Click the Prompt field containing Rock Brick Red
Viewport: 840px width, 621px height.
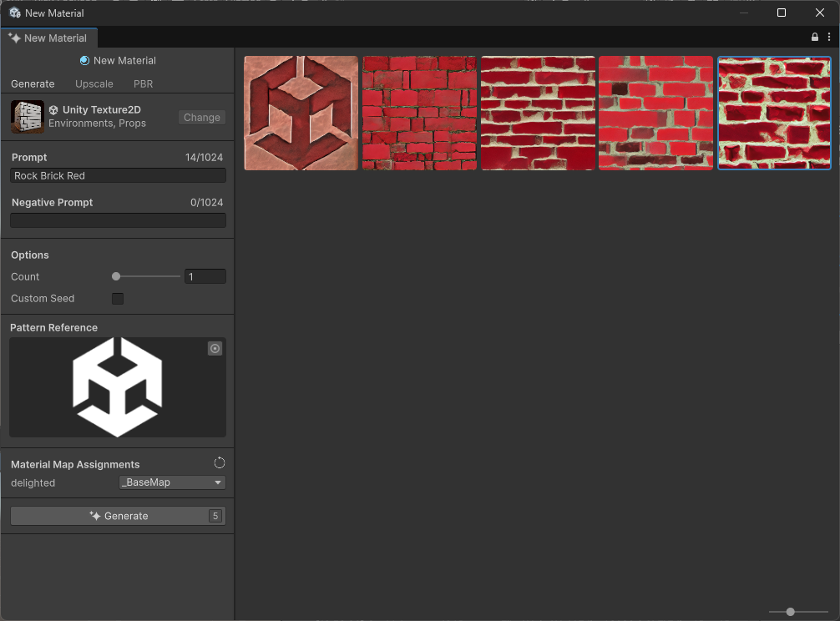tap(118, 175)
